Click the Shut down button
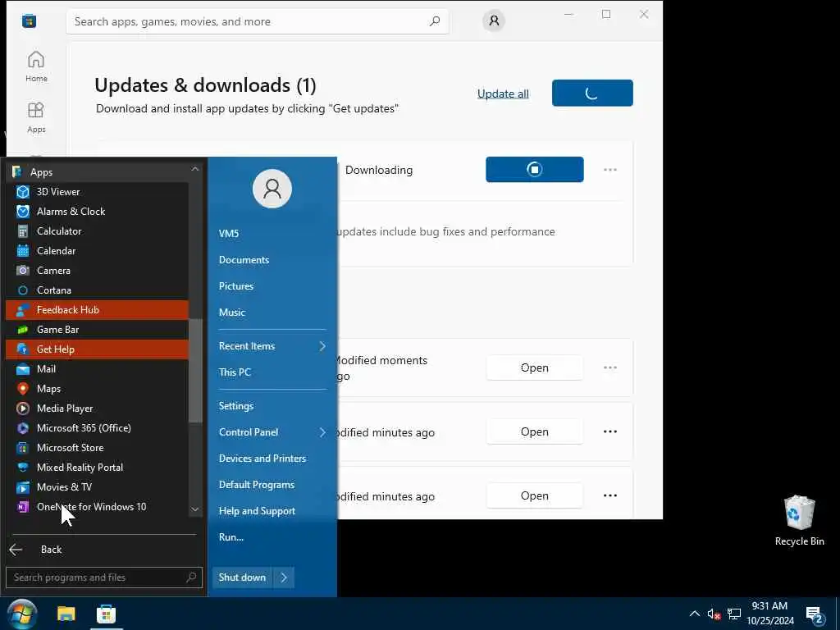This screenshot has height=630, width=840. [x=242, y=577]
